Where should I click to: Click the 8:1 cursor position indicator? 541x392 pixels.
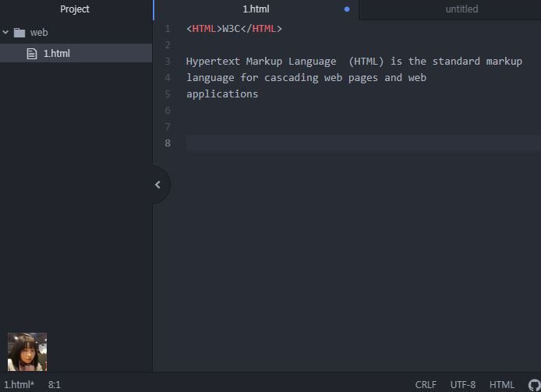coord(54,385)
